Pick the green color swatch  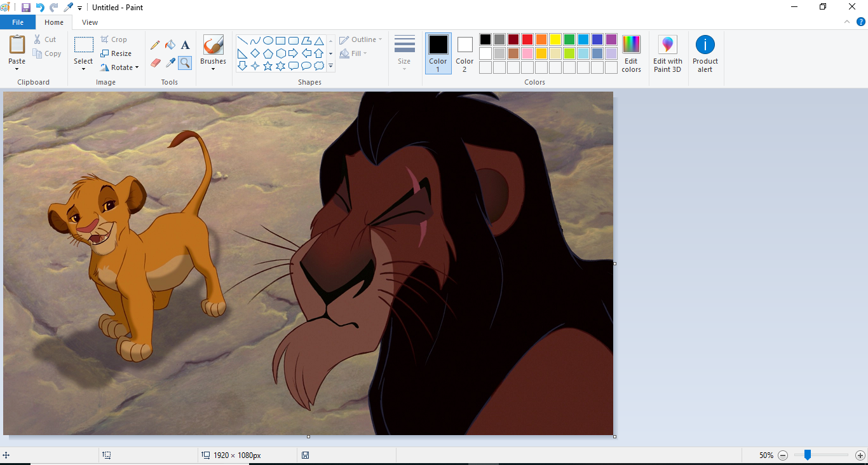[569, 39]
